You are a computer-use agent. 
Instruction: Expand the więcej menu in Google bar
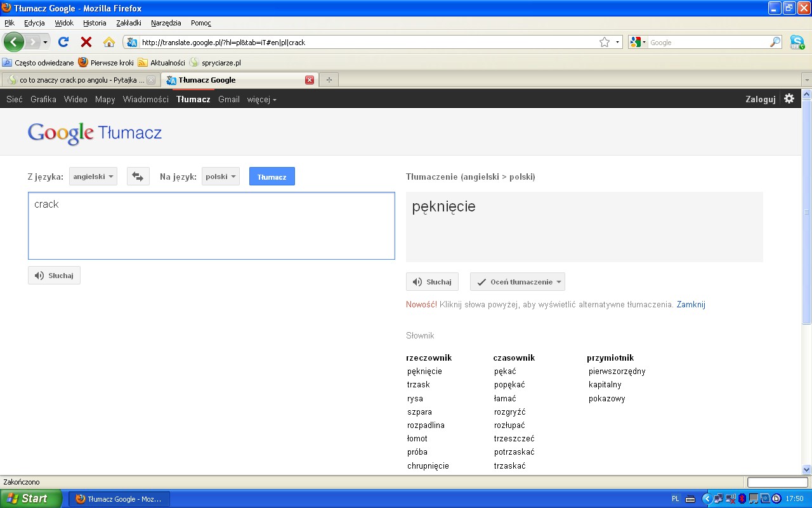262,99
